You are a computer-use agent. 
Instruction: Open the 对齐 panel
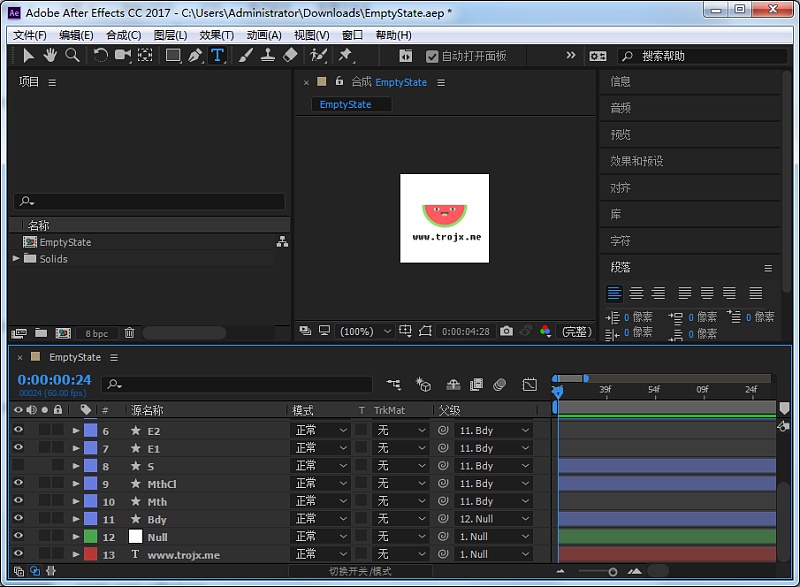[620, 188]
